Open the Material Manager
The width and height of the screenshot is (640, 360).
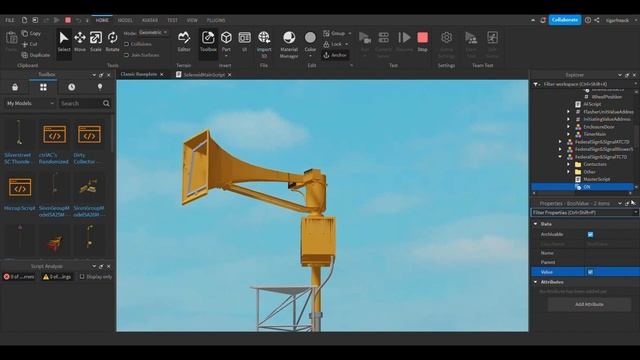289,44
